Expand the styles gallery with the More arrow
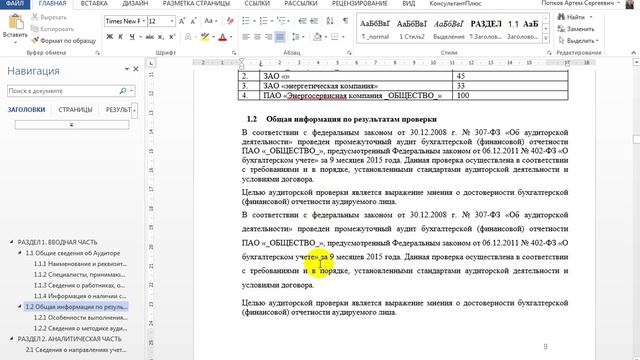 [546, 39]
